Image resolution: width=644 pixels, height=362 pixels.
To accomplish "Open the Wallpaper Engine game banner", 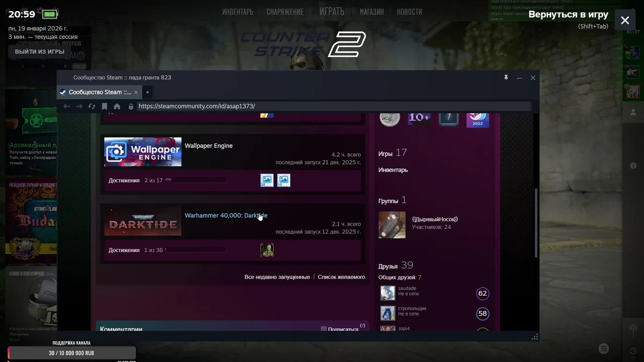I will click(143, 152).
